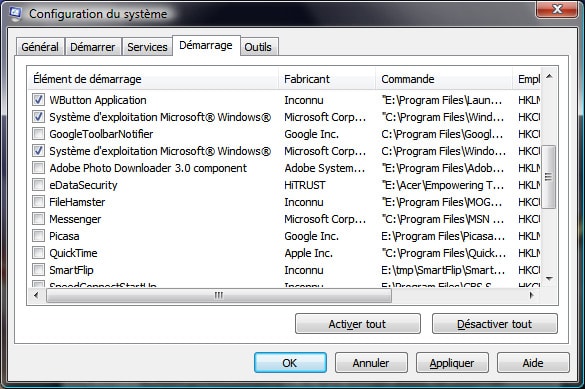The image size is (585, 389).
Task: Open the Outils tab
Action: (258, 47)
